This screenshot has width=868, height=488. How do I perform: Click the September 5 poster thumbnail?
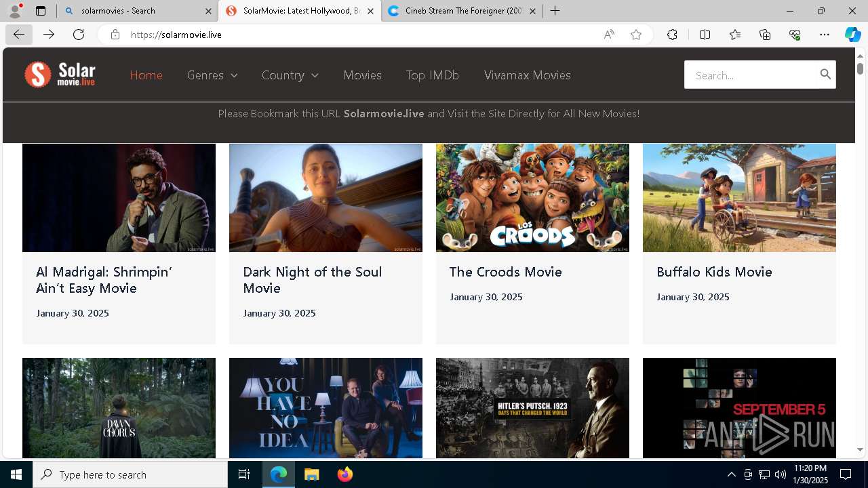[739, 408]
